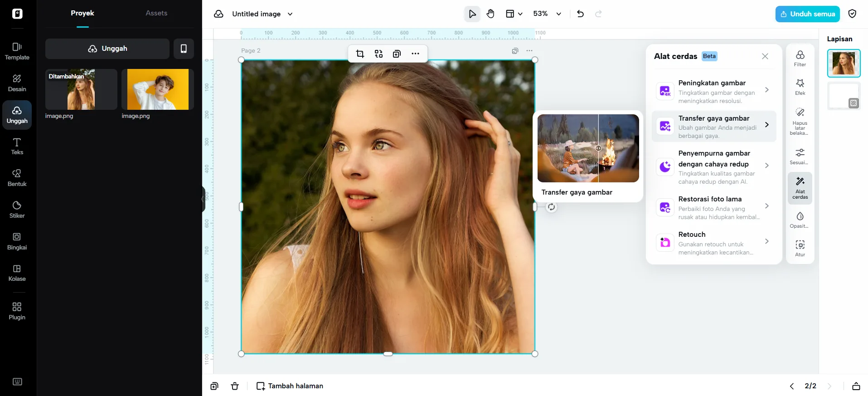This screenshot has width=868, height=396.
Task: Click the undo arrow
Action: click(x=580, y=14)
